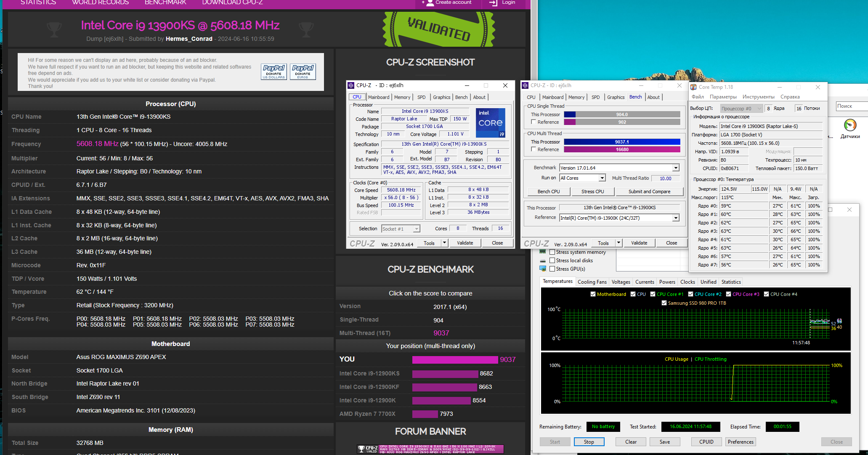Click the Core Temp title bar icon

[693, 87]
